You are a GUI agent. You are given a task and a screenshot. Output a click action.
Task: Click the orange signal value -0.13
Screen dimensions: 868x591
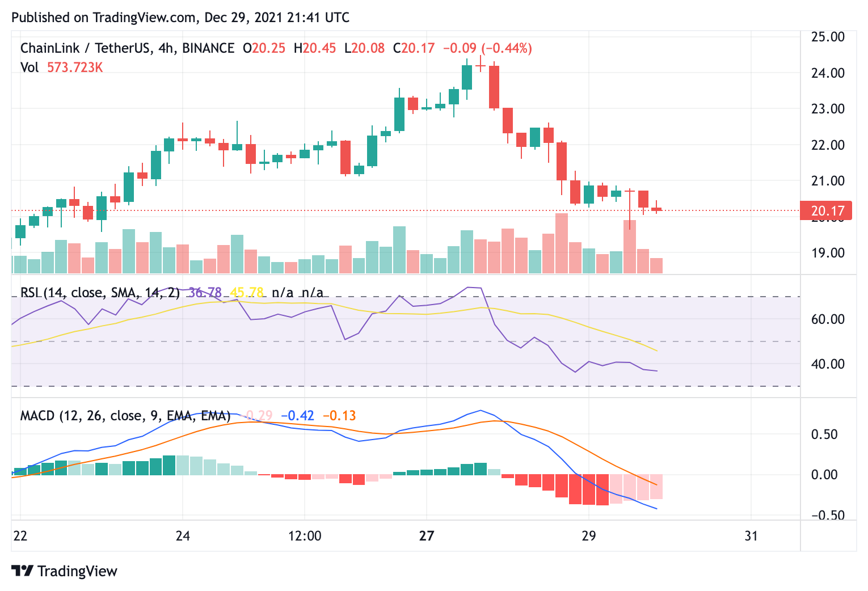tap(339, 416)
